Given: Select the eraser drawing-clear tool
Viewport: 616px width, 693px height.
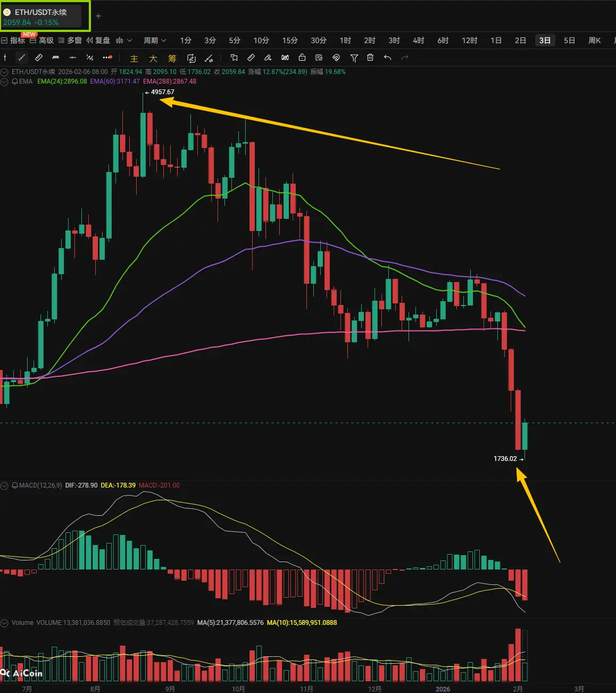Looking at the screenshot, I should (x=268, y=57).
